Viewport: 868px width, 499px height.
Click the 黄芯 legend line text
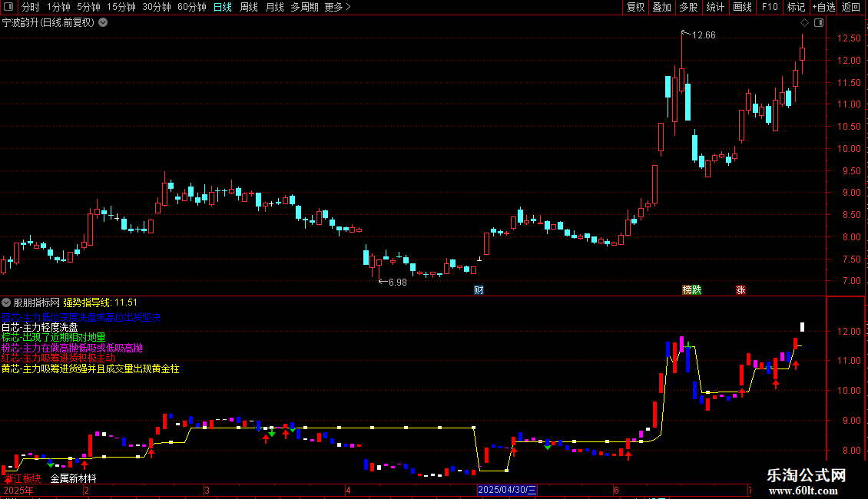[90, 369]
